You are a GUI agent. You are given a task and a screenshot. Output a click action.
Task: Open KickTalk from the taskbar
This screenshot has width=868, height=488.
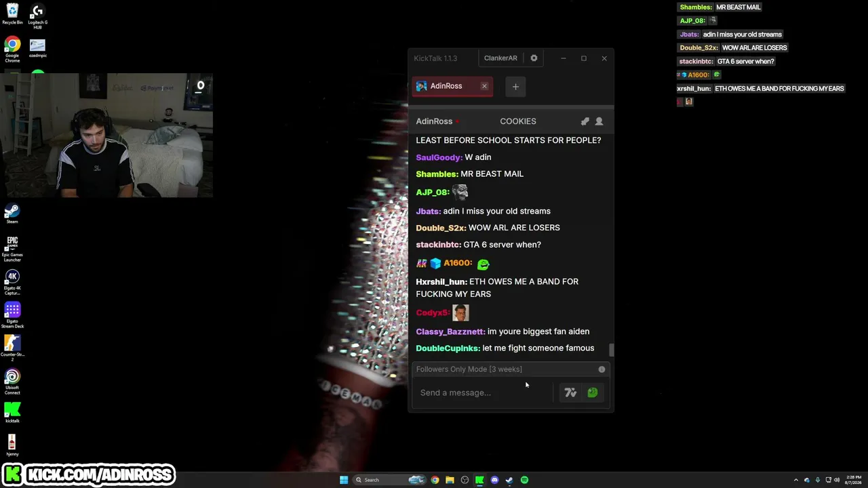[479, 480]
